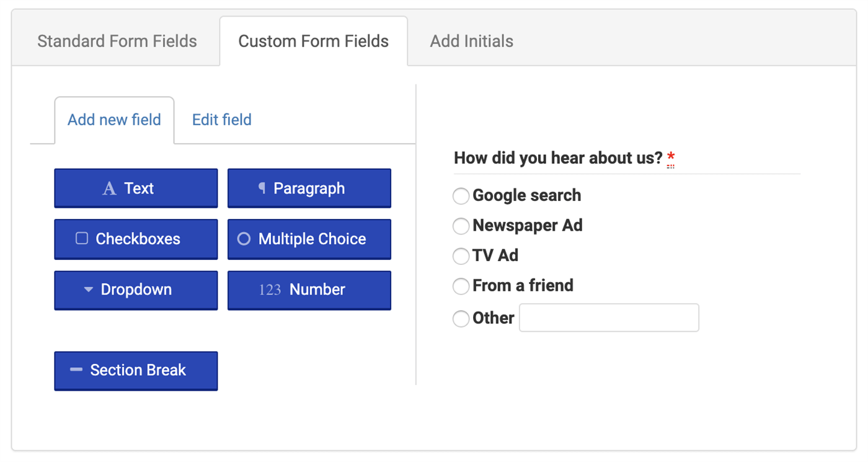Select the TV Ad radio button
868x462 pixels.
point(461,256)
